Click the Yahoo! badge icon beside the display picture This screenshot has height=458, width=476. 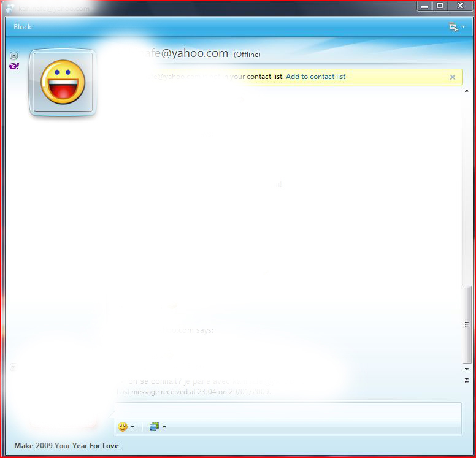(14, 66)
